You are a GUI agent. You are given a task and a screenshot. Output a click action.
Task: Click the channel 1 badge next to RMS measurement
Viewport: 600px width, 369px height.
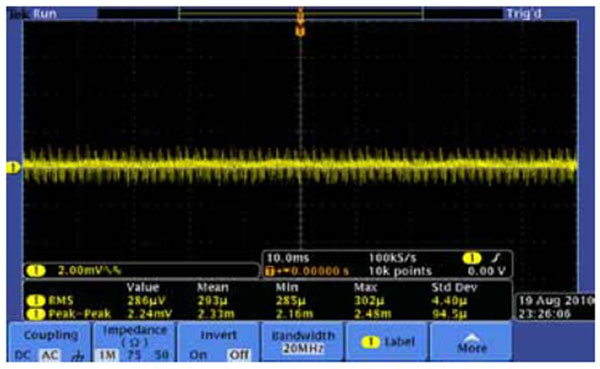[x=36, y=301]
